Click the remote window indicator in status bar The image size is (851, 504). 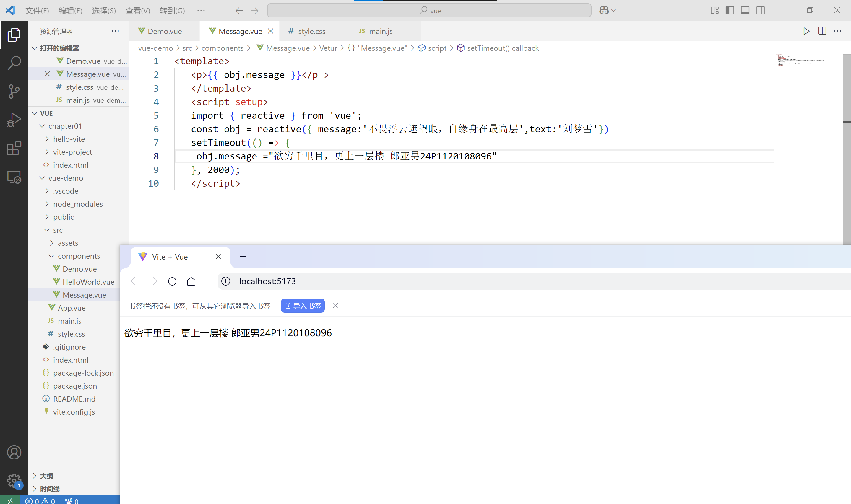10,500
